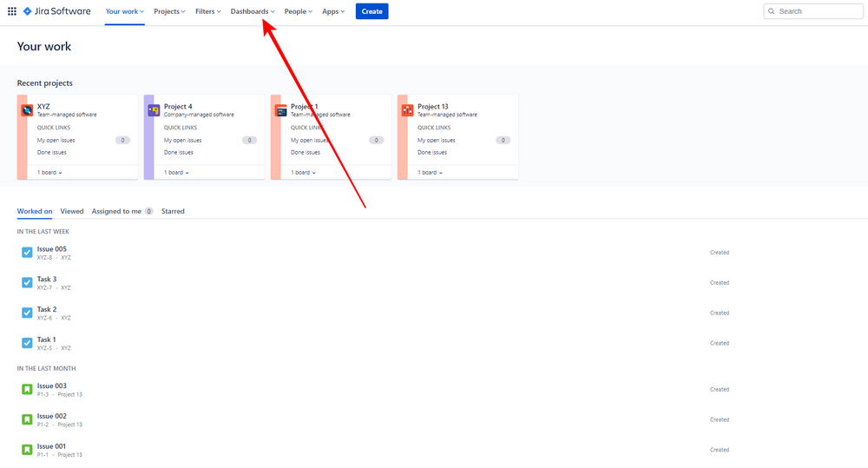The width and height of the screenshot is (868, 468).
Task: Open My open issues in XYZ project
Action: (56, 140)
